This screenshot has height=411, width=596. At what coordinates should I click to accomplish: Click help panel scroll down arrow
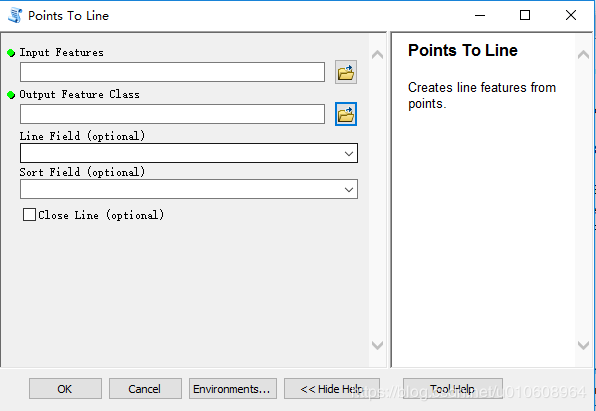pyautogui.click(x=583, y=345)
